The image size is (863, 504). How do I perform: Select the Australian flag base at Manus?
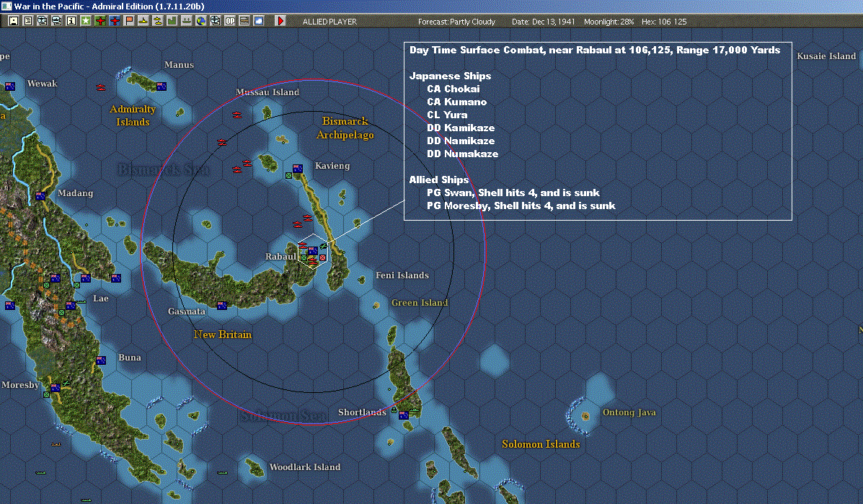tap(161, 87)
